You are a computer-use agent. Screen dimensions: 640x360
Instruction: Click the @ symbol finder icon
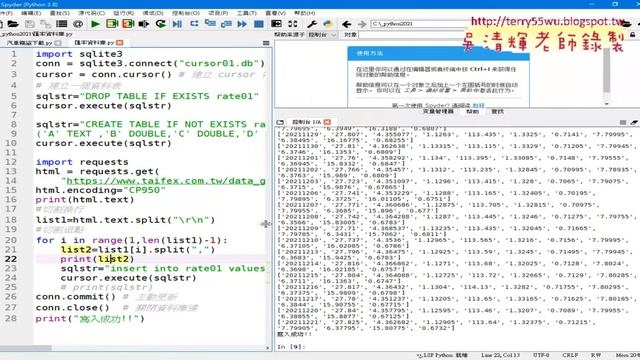(x=78, y=24)
